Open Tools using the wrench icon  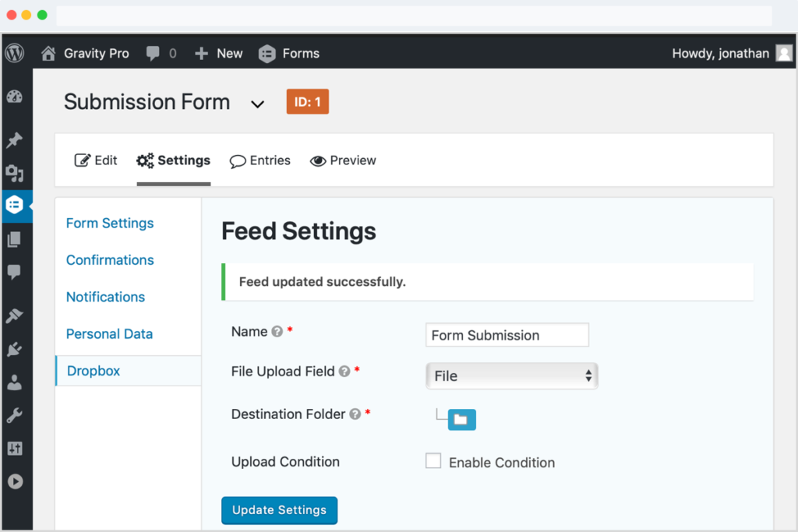click(x=16, y=414)
